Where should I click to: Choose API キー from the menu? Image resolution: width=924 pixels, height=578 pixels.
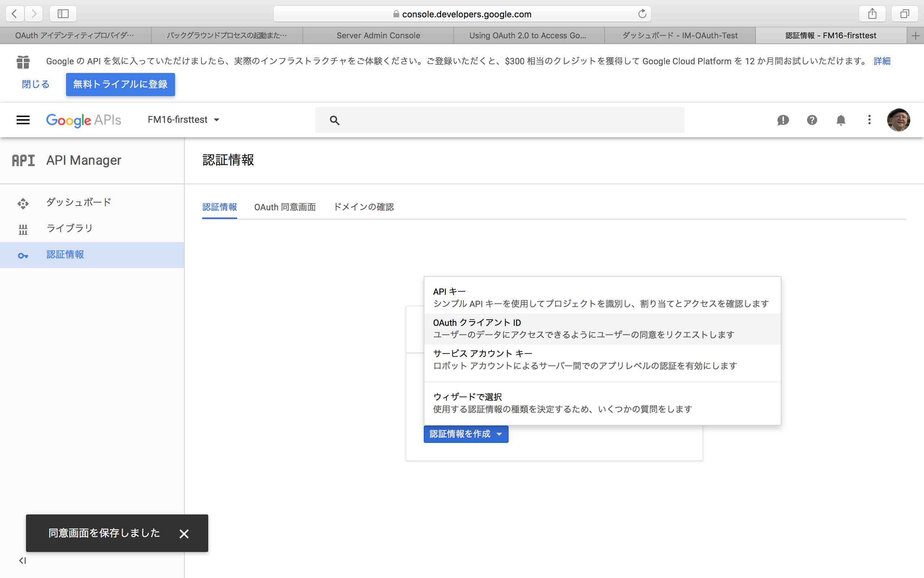[602, 297]
